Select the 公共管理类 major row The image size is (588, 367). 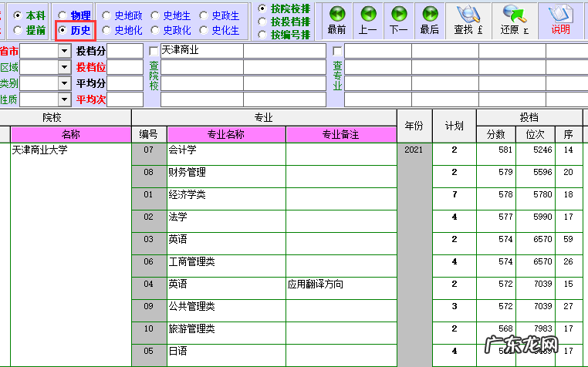[226, 311]
